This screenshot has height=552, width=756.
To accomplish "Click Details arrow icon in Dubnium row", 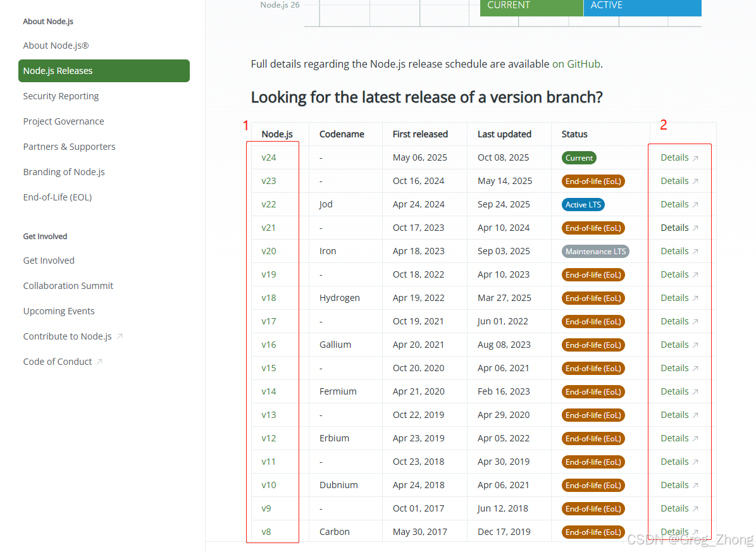I will click(x=695, y=486).
